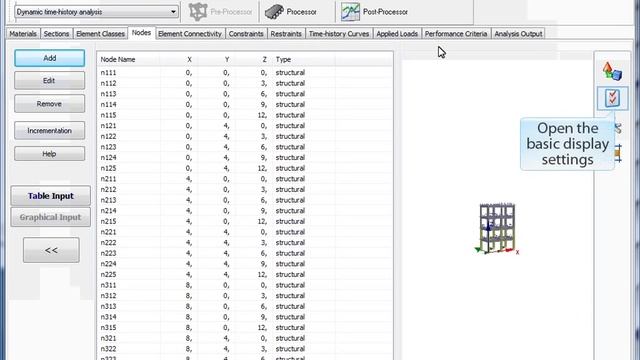Image resolution: width=640 pixels, height=360 pixels.
Task: Click the 3D building model preview
Action: coord(496,229)
